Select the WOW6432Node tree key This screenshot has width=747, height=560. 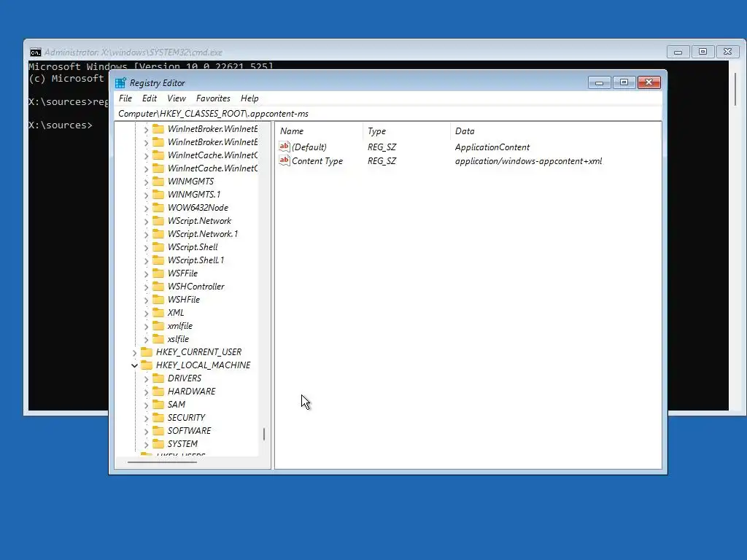[198, 208]
